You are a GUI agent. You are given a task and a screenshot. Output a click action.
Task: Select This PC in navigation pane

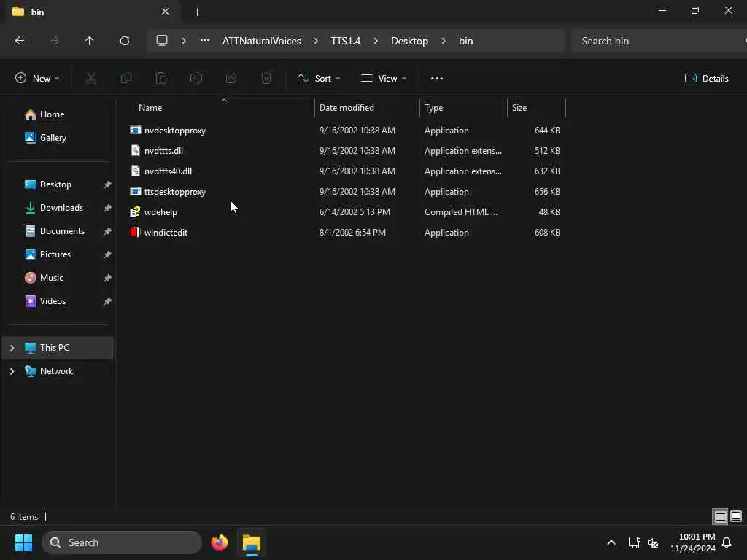coord(58,348)
